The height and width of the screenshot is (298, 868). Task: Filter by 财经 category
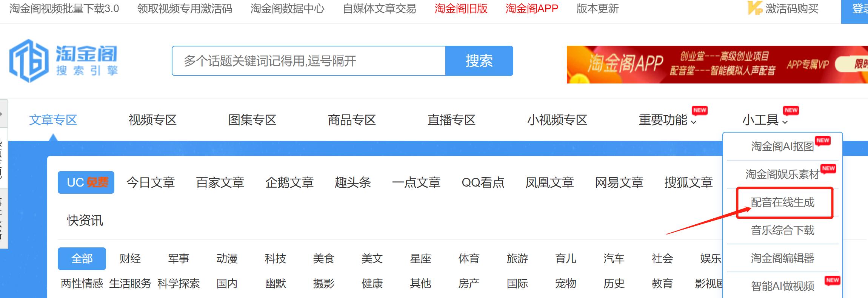pos(130,259)
